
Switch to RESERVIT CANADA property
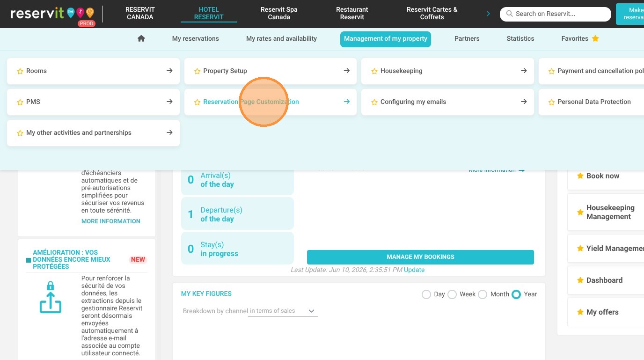pyautogui.click(x=140, y=13)
